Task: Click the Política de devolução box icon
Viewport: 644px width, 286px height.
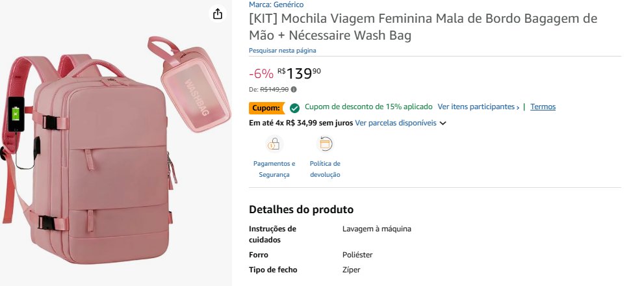Action: (x=325, y=144)
